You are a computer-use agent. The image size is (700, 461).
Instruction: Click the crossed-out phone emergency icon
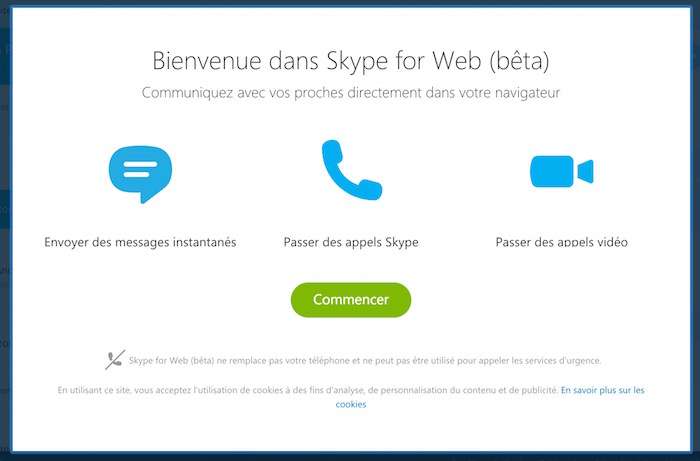click(x=112, y=360)
